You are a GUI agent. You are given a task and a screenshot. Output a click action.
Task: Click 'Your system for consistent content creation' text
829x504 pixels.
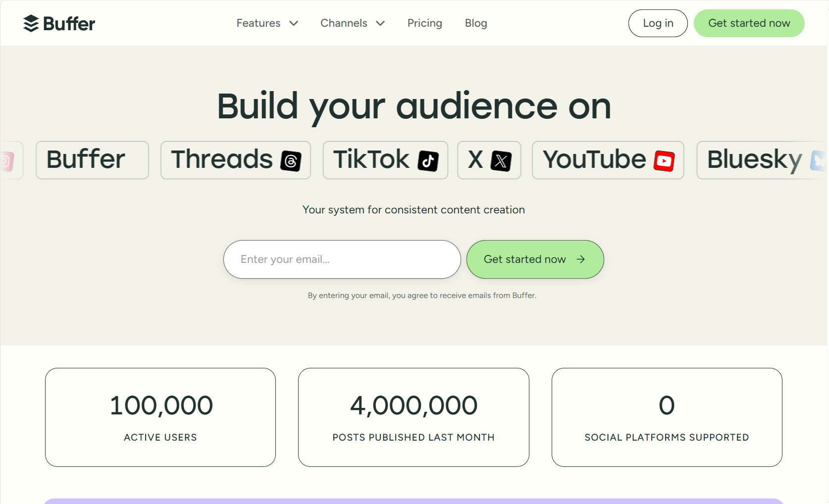(414, 210)
